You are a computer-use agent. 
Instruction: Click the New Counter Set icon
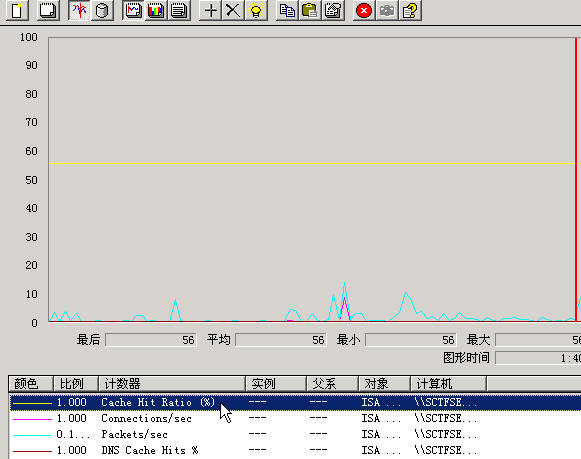point(17,10)
